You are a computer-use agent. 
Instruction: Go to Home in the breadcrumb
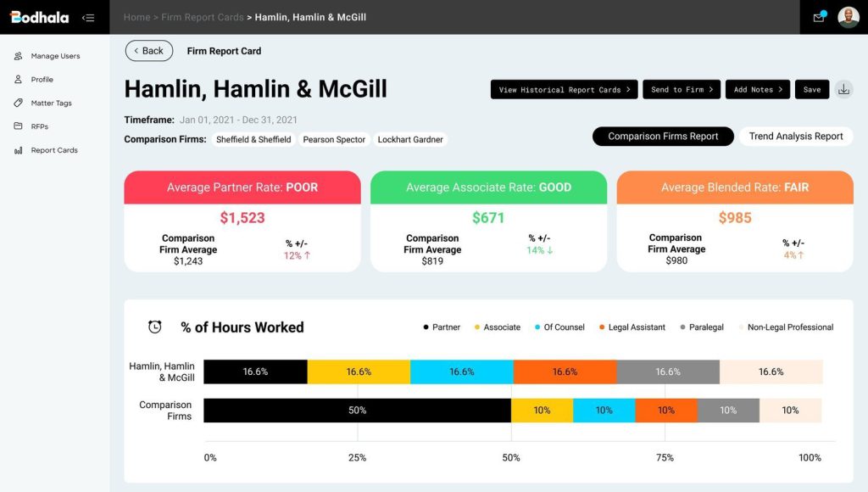136,17
